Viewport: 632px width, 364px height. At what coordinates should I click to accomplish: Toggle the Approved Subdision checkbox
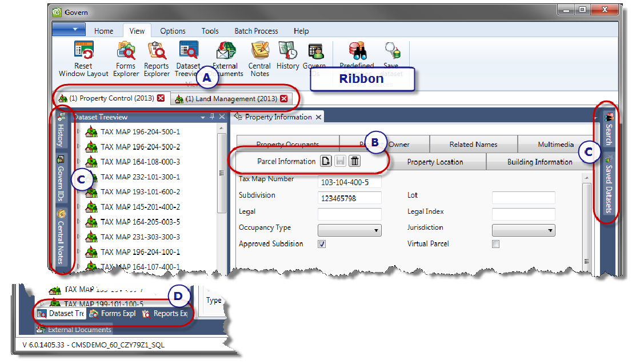(322, 244)
